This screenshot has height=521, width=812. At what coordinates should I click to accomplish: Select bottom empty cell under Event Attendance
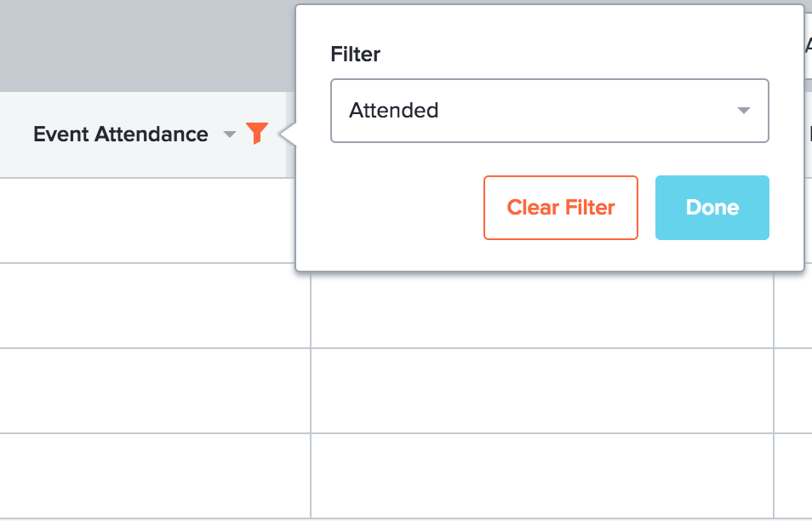(155, 475)
